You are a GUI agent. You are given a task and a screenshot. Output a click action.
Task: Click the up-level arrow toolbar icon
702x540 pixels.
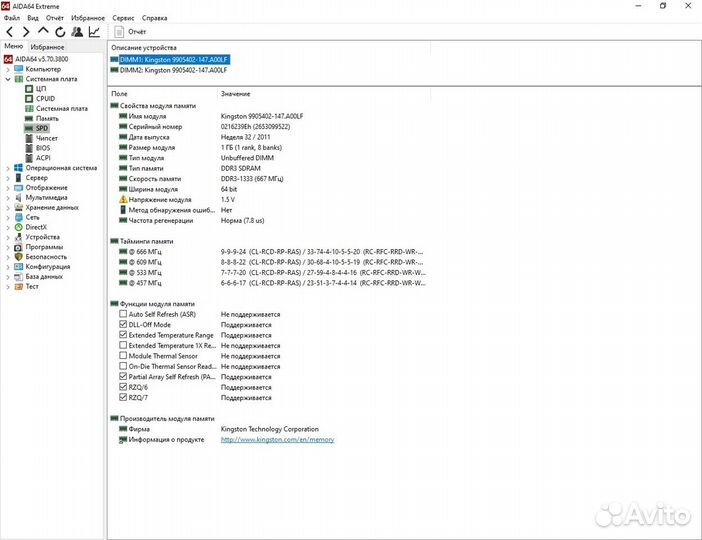click(x=43, y=31)
